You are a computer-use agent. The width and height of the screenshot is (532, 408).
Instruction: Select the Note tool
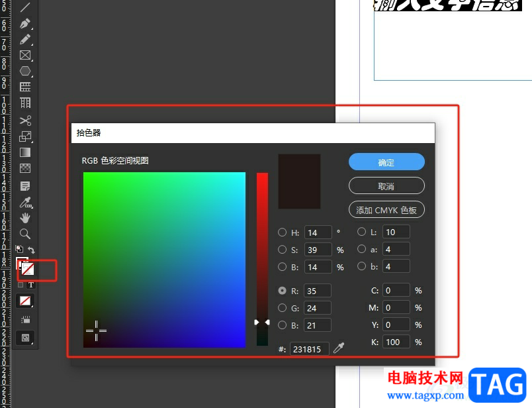coord(25,186)
